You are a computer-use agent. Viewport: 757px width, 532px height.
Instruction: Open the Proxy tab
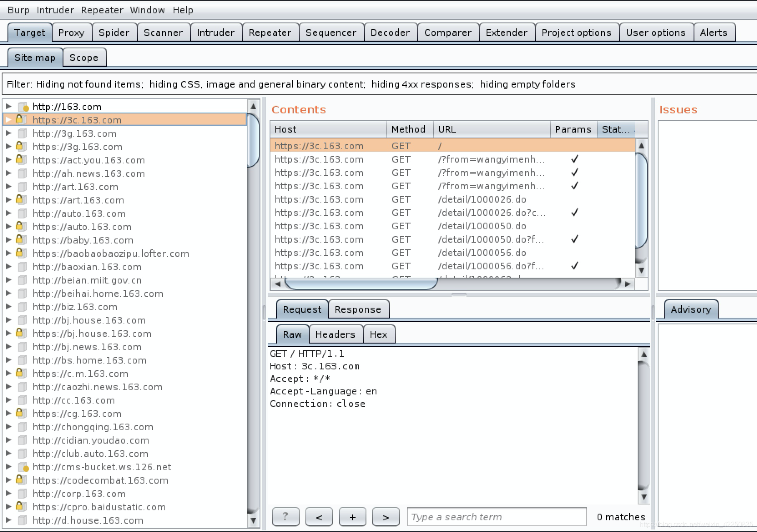point(71,33)
